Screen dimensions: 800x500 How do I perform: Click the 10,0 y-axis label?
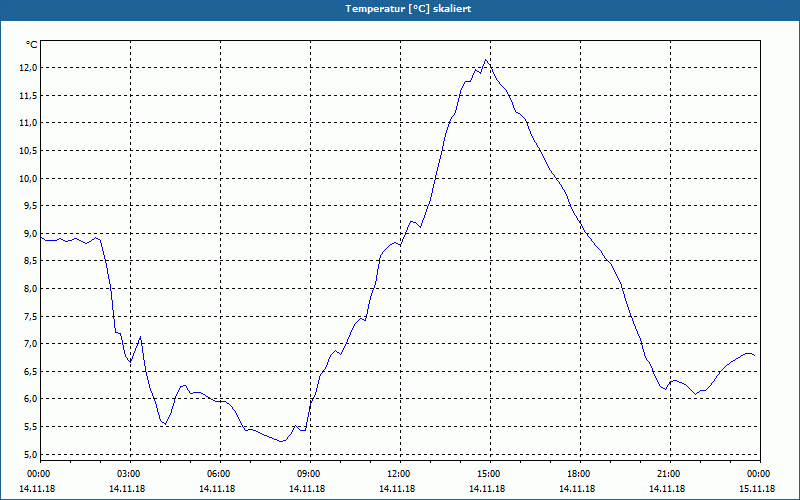click(29, 178)
